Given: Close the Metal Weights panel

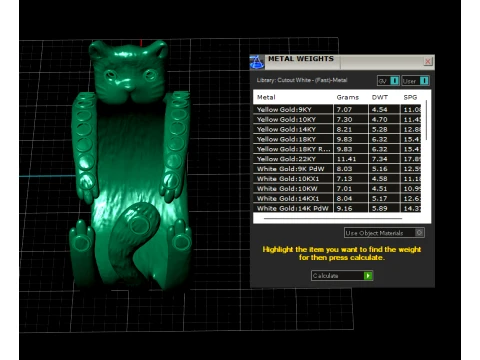Looking at the screenshot, I should tap(428, 61).
